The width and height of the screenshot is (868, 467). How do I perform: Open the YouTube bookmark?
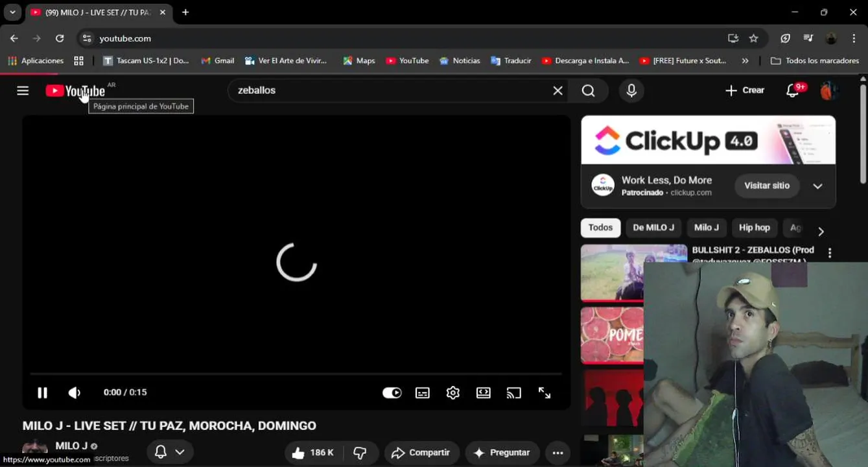tap(407, 60)
